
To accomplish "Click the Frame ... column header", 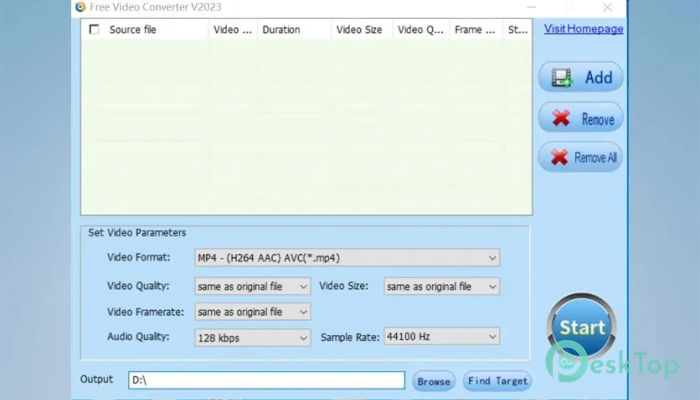I will (476, 29).
